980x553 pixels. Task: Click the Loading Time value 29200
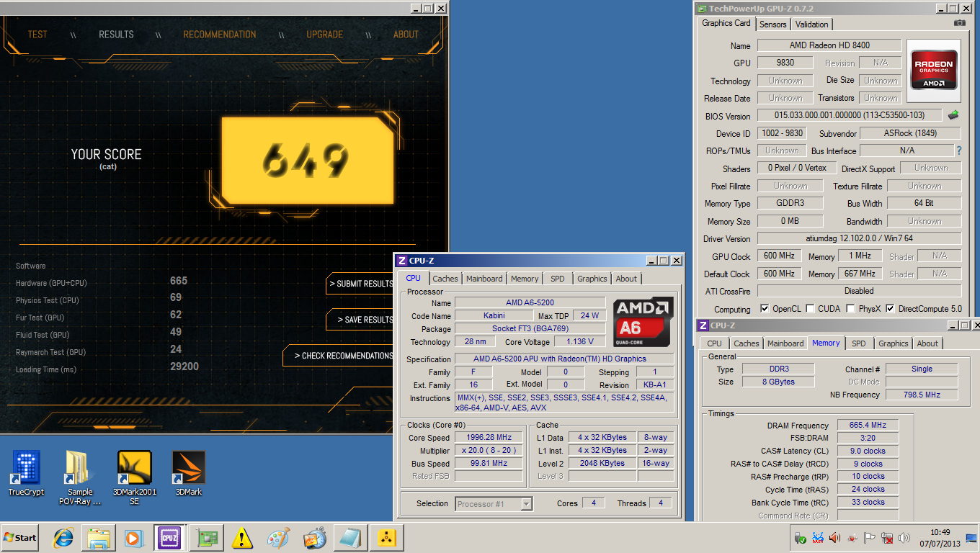click(x=184, y=367)
